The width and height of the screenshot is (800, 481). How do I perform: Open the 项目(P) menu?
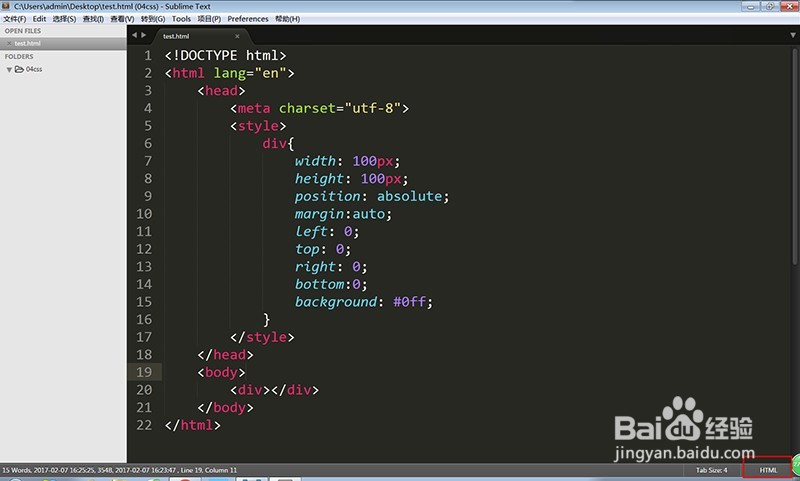pyautogui.click(x=209, y=19)
